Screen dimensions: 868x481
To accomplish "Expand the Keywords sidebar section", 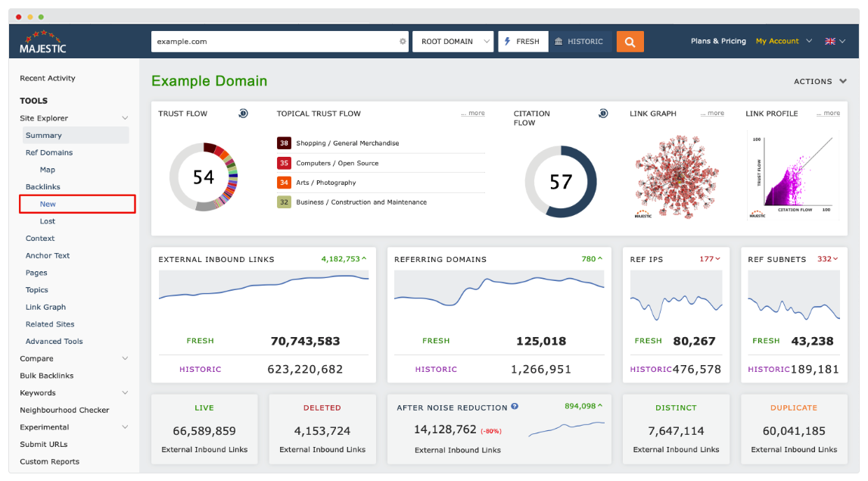I will [x=125, y=393].
